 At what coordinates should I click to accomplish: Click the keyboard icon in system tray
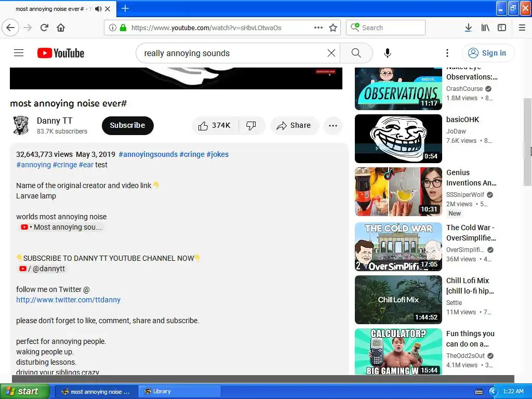[478, 392]
